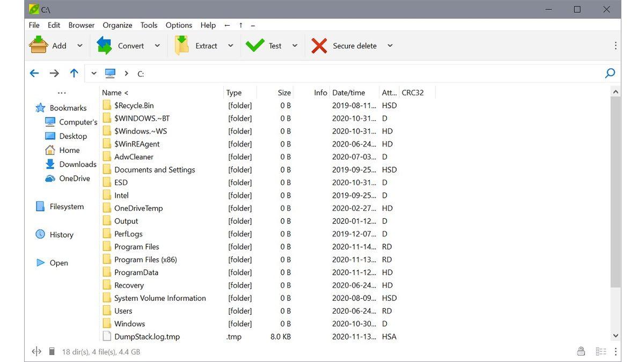Click the Add archive icon

[x=38, y=46]
